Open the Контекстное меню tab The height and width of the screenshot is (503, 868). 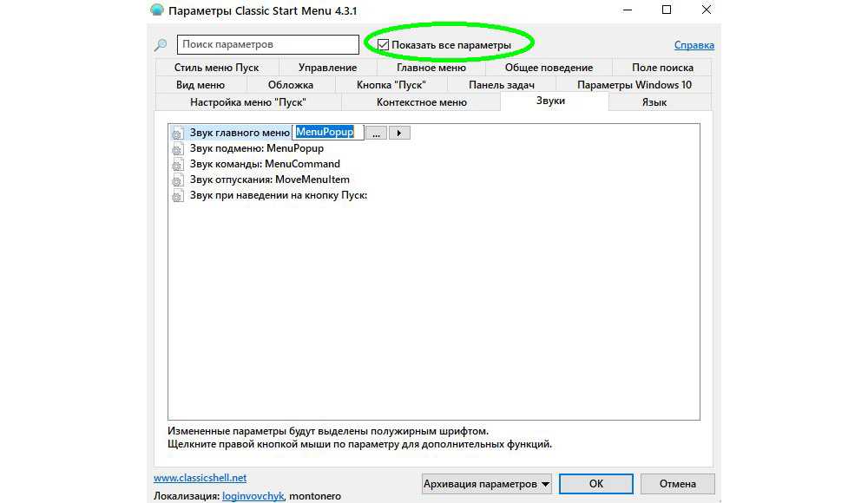pos(421,102)
